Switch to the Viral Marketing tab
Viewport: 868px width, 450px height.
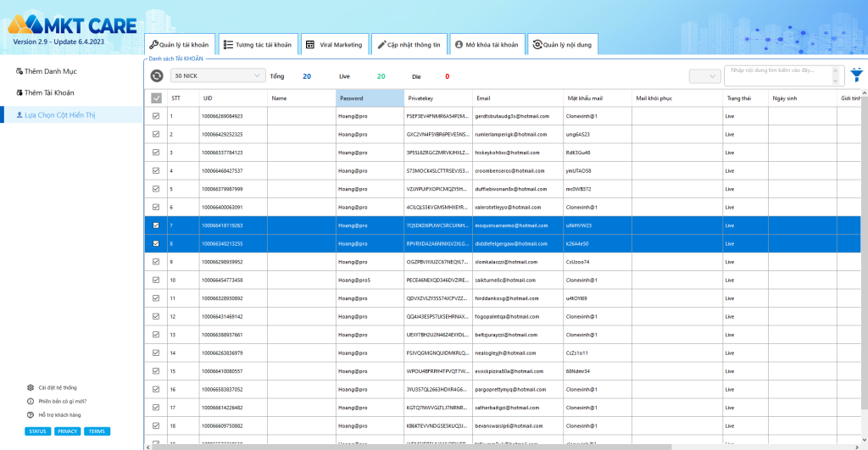point(333,44)
